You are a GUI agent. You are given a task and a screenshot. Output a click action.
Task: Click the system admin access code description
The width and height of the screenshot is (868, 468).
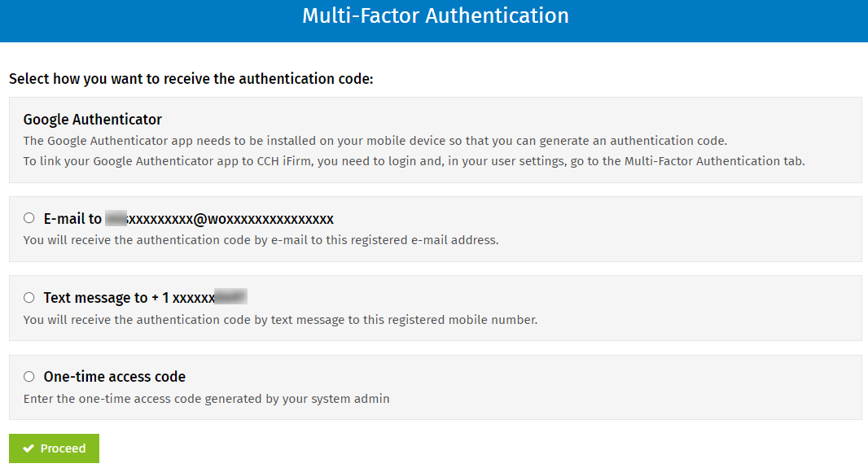[x=206, y=399]
